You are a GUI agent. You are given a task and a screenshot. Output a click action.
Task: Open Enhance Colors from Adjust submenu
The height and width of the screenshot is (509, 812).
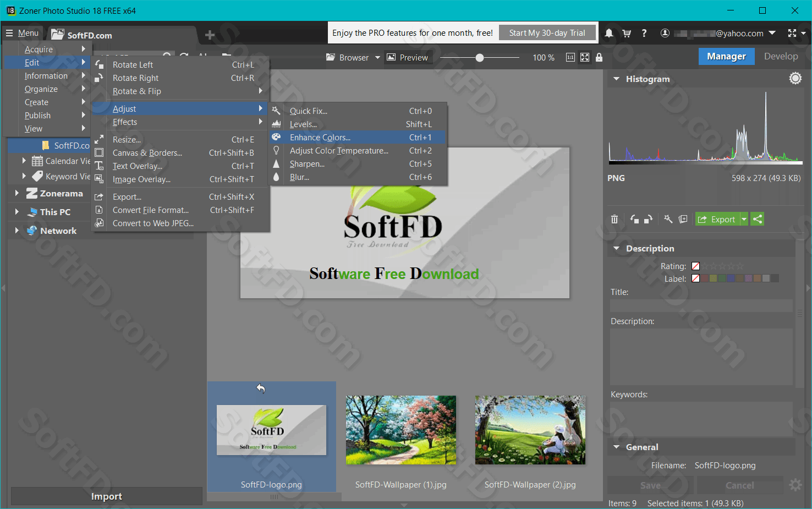pos(358,138)
